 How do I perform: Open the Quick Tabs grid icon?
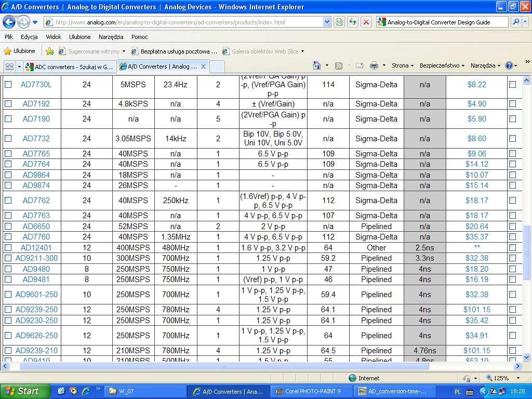pyautogui.click(x=9, y=66)
